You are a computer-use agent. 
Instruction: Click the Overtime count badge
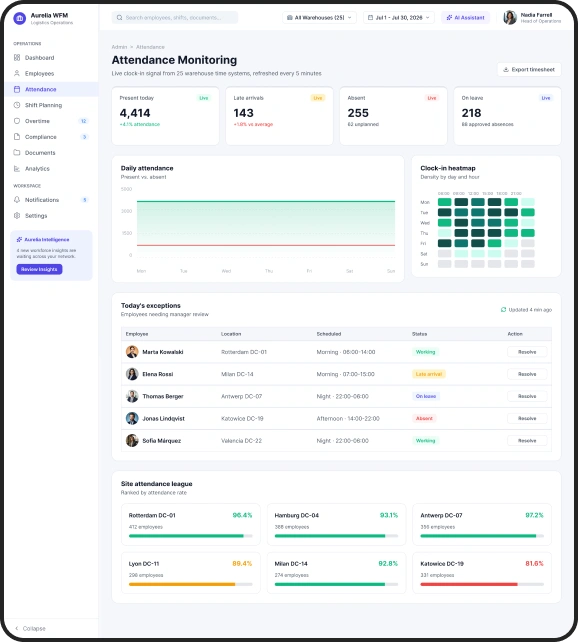[x=84, y=121]
